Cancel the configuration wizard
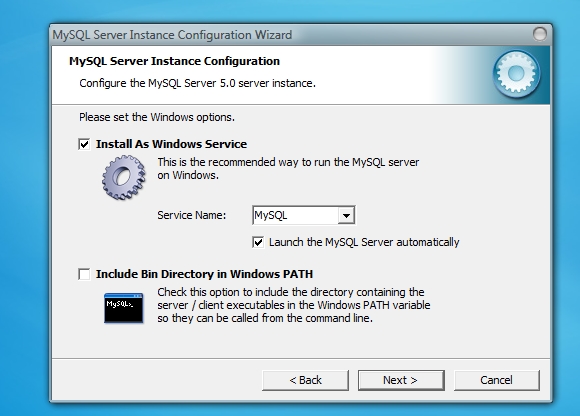The width and height of the screenshot is (580, 416). point(497,380)
